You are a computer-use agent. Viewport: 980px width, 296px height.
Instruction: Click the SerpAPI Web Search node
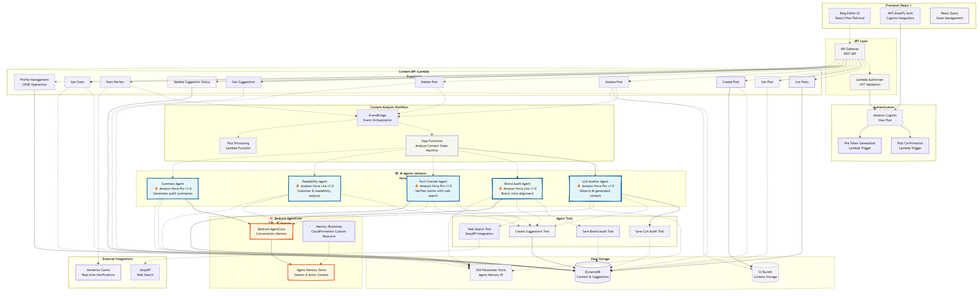(x=145, y=272)
